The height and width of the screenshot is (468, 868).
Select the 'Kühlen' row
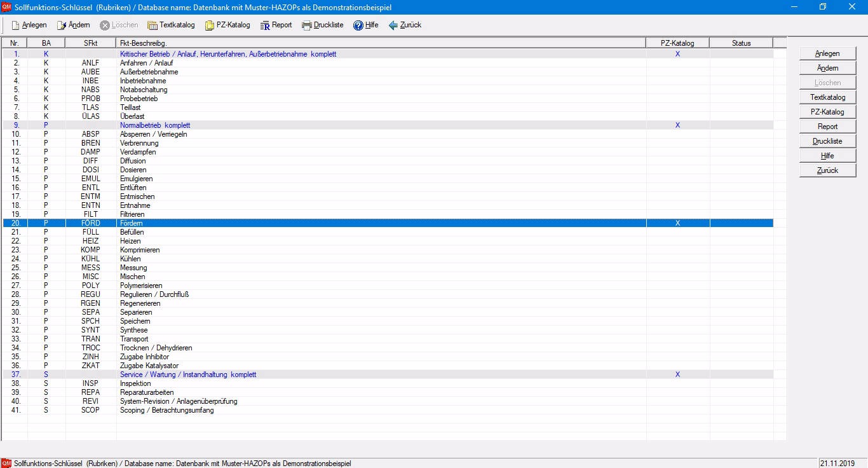pos(388,259)
